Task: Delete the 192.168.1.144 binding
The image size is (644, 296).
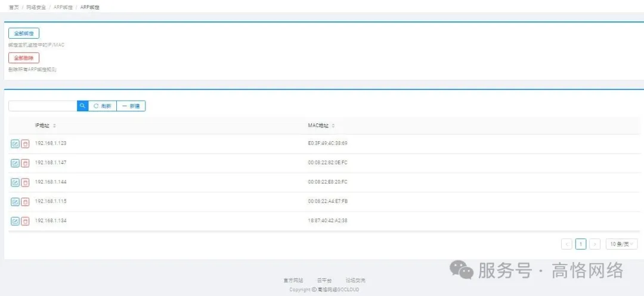Action: pyautogui.click(x=25, y=182)
